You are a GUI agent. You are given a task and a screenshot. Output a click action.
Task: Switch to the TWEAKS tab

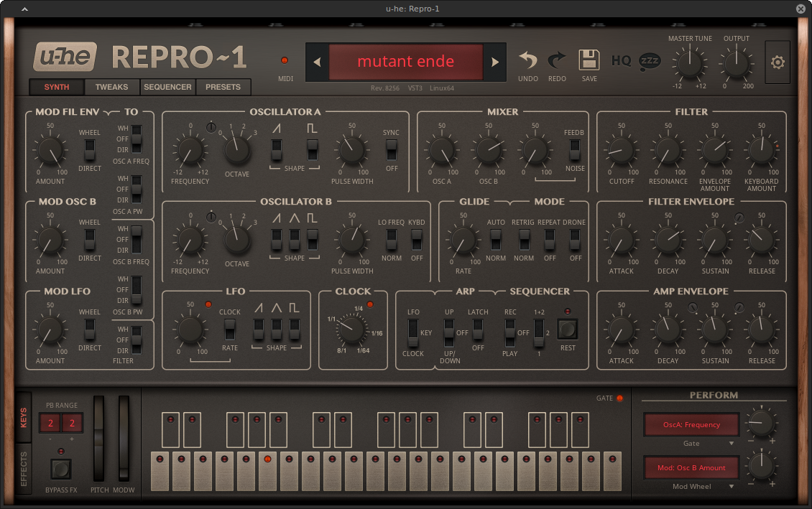coord(111,87)
